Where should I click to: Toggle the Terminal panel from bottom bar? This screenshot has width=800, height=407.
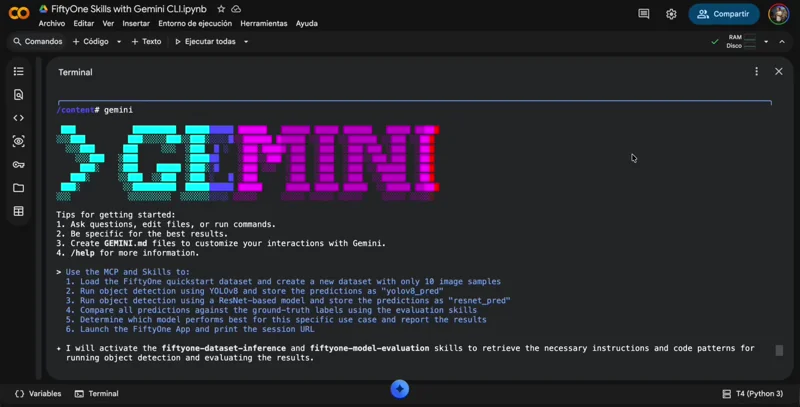coord(96,394)
